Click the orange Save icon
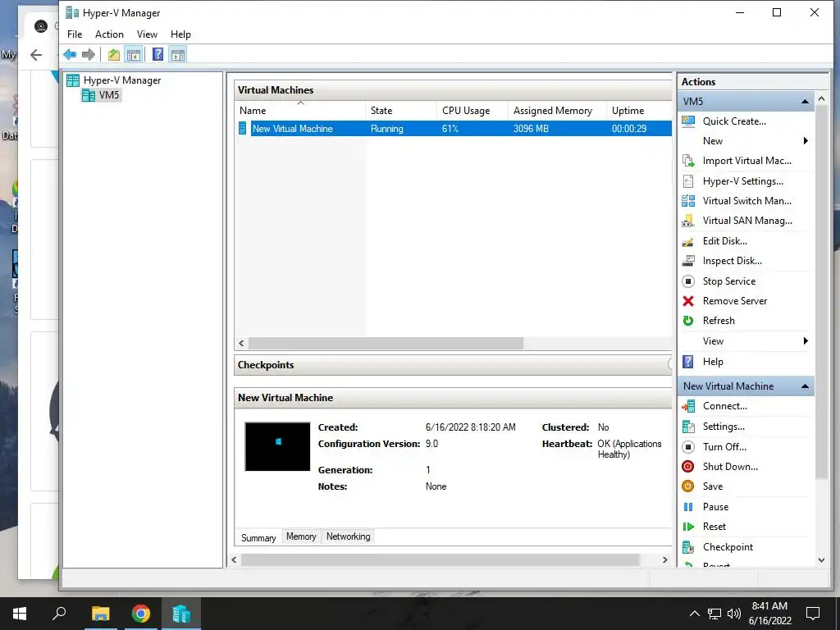 click(x=688, y=486)
